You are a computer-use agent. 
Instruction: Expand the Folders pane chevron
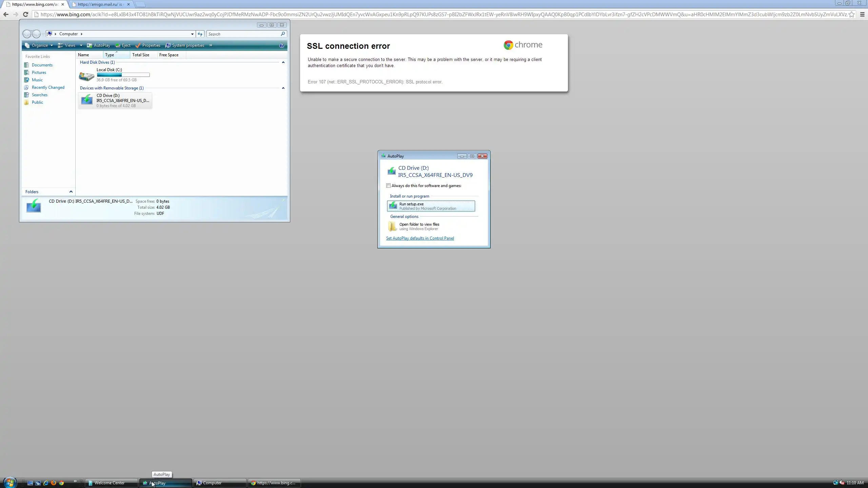[x=71, y=192]
